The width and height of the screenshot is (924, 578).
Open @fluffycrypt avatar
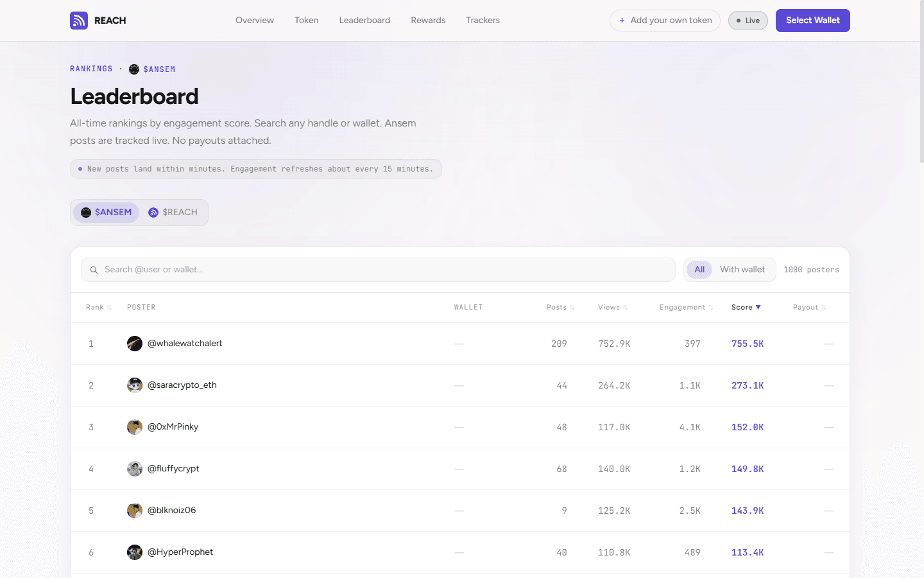pyautogui.click(x=135, y=469)
